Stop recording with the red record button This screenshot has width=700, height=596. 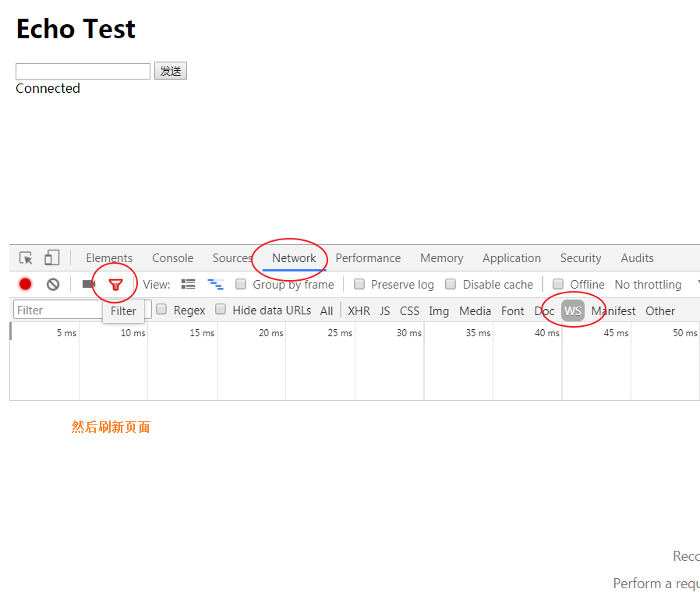(26, 284)
